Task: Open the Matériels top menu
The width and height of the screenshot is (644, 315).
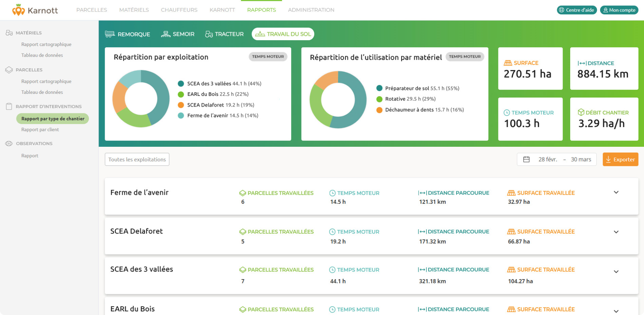Action: tap(134, 10)
